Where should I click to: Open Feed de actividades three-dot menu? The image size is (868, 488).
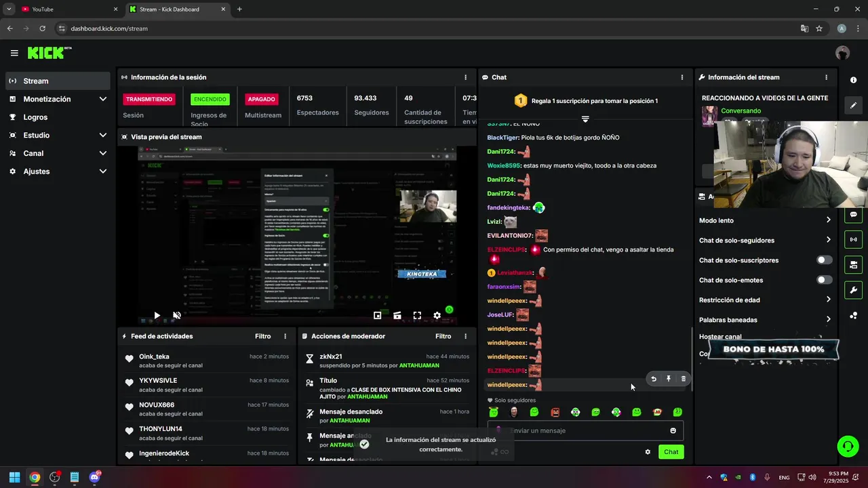coord(285,336)
